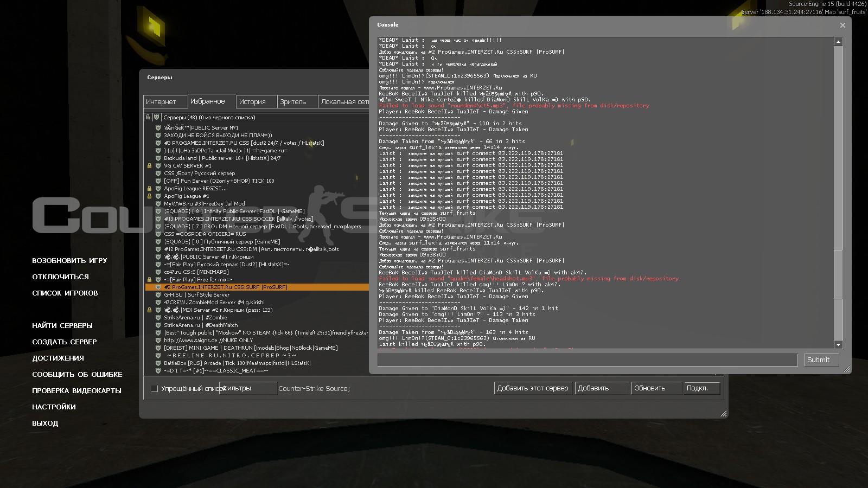Select СОЗДАТЬ СЕРВЕР in main menu
Screen dimensions: 868x488
click(x=65, y=342)
